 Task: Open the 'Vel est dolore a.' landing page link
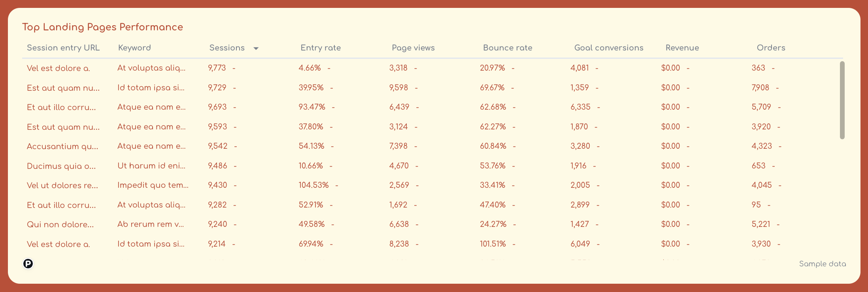click(x=58, y=68)
